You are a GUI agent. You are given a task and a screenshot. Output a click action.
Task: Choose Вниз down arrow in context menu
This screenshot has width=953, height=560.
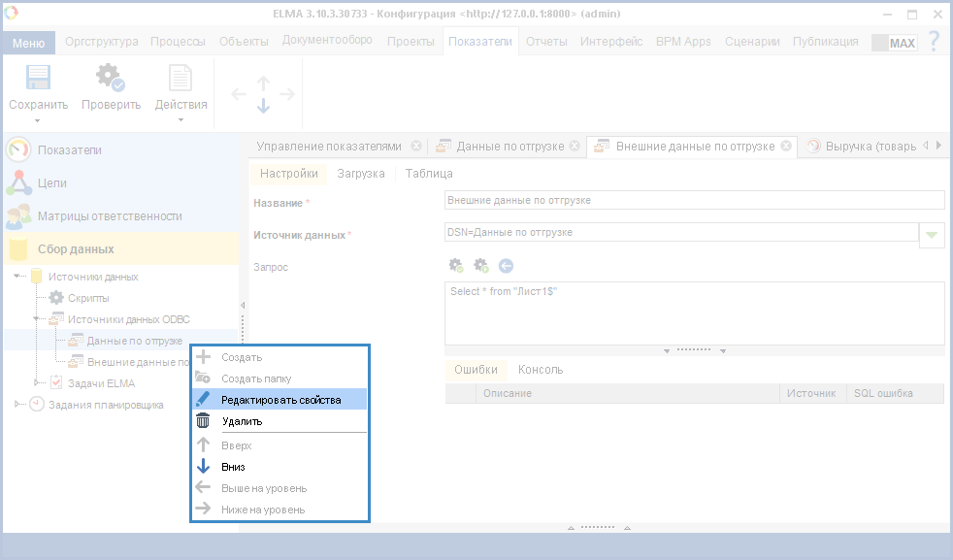click(x=204, y=466)
